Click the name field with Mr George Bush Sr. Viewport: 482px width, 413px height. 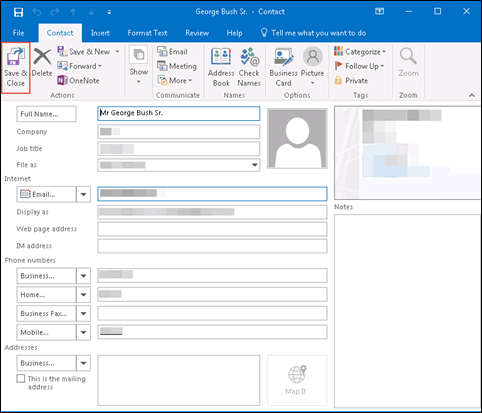[179, 113]
